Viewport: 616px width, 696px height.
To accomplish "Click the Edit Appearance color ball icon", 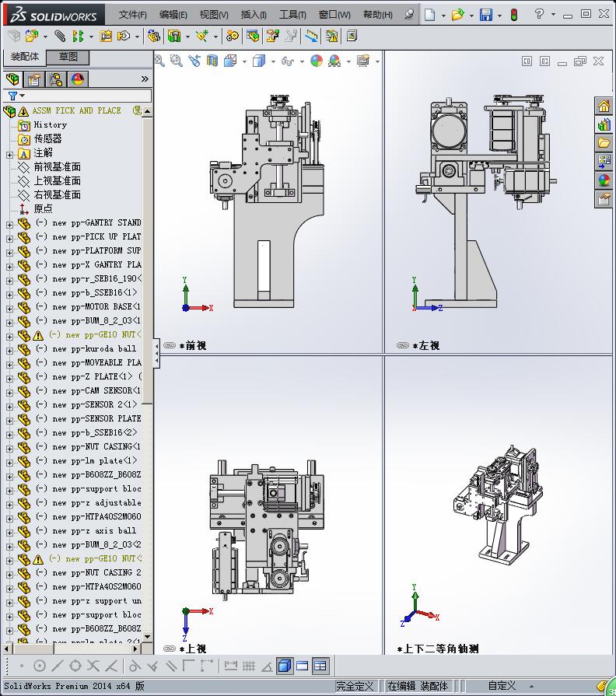I will click(317, 61).
